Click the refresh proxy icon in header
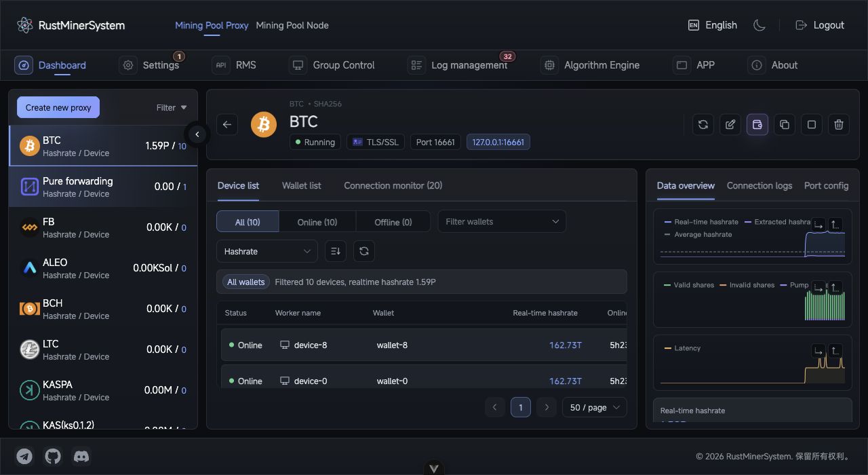Screen dimensions: 868x475 coord(703,124)
